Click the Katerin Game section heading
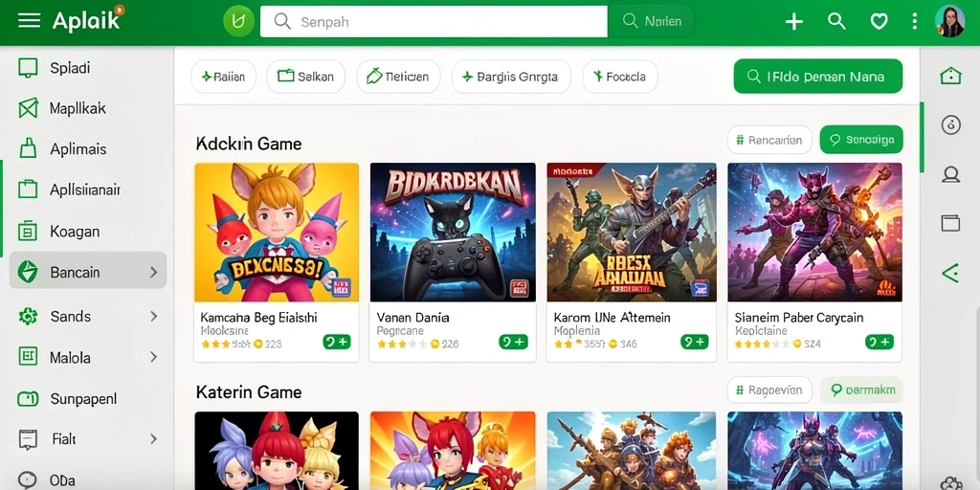This screenshot has width=980, height=490. pos(249,392)
